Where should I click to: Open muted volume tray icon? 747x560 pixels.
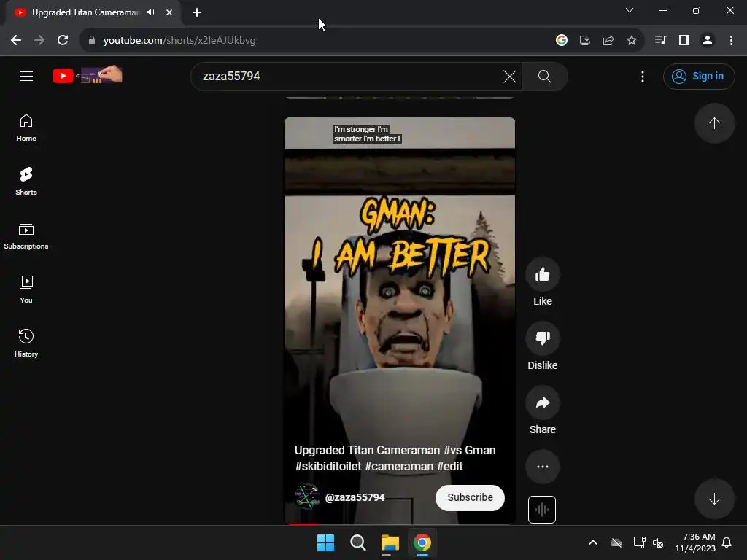(x=659, y=542)
